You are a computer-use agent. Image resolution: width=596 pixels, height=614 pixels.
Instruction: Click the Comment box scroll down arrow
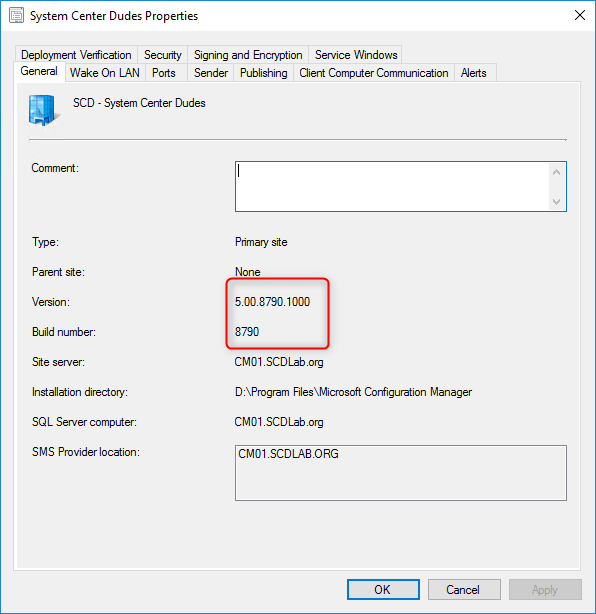[x=556, y=202]
